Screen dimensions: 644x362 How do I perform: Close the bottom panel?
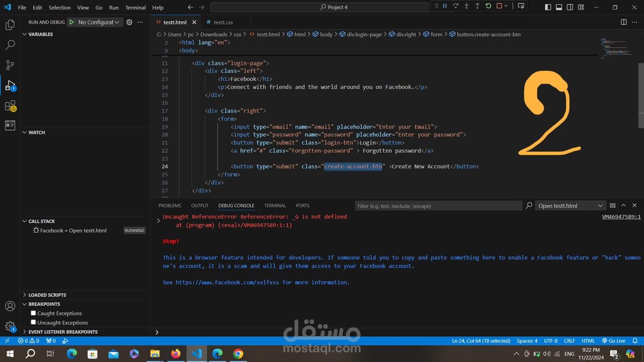[634, 205]
